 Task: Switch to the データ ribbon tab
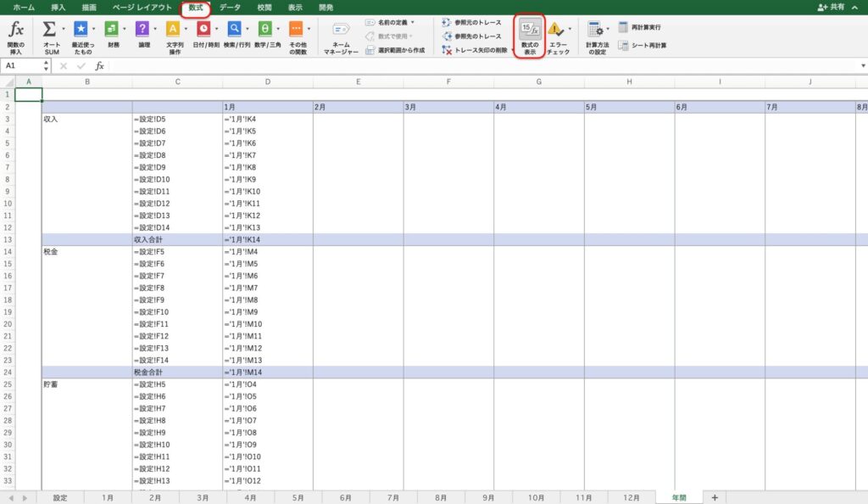(230, 7)
